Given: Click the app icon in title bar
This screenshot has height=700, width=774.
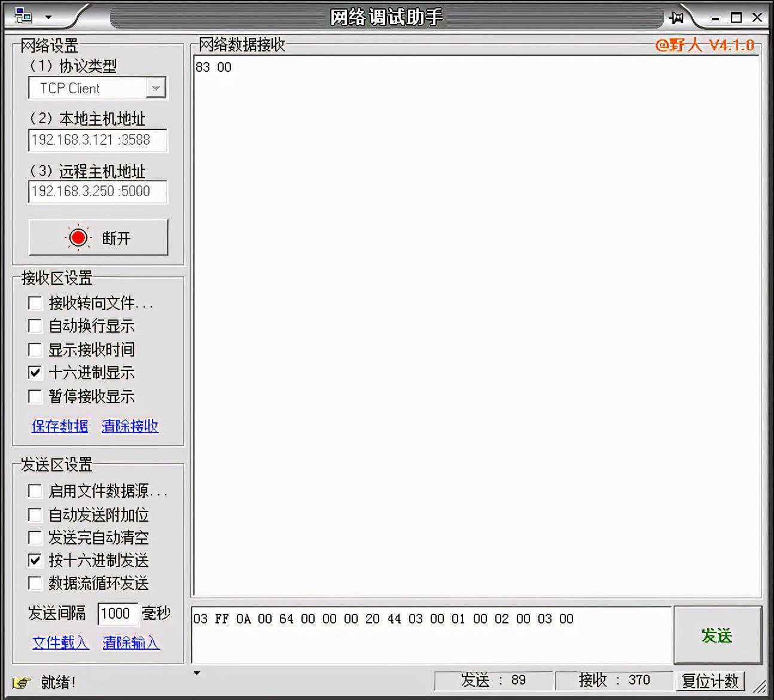Looking at the screenshot, I should click(x=23, y=16).
